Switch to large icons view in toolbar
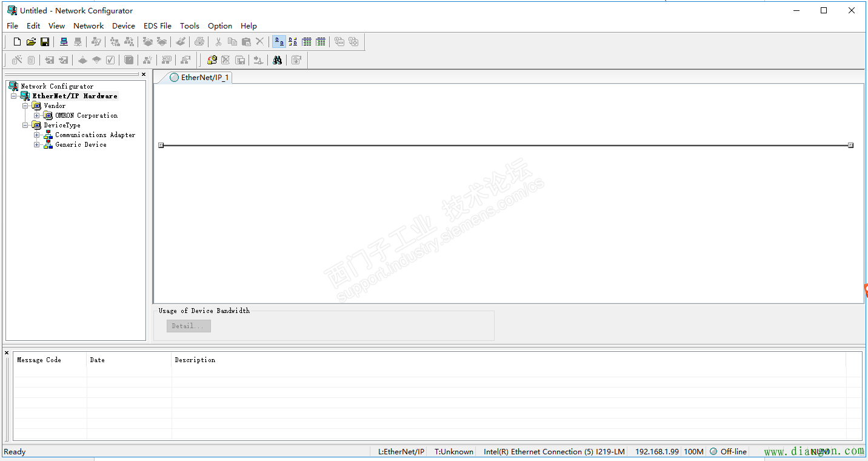Viewport: 868px width, 461px height. point(279,42)
